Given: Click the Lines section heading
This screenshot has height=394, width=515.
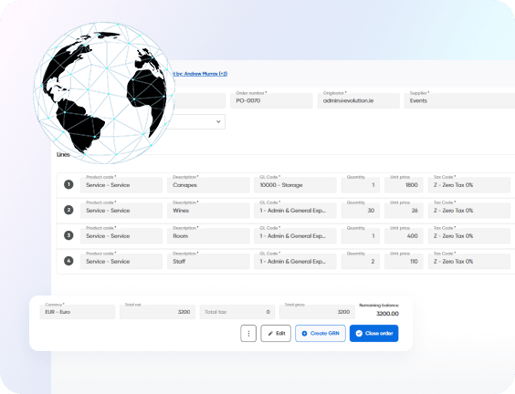Looking at the screenshot, I should pos(63,155).
